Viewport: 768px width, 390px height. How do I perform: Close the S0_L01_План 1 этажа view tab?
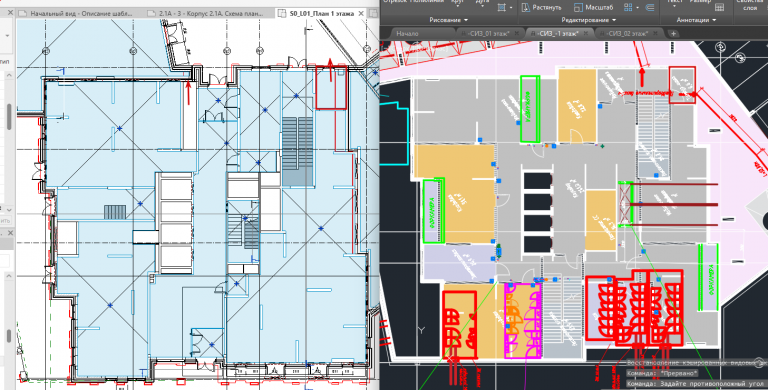point(361,14)
